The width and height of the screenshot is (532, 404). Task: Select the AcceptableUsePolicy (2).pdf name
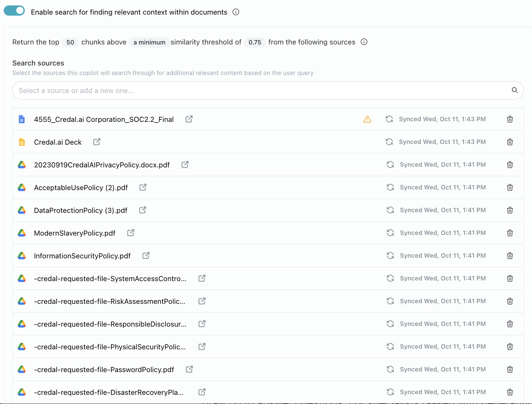pyautogui.click(x=81, y=188)
